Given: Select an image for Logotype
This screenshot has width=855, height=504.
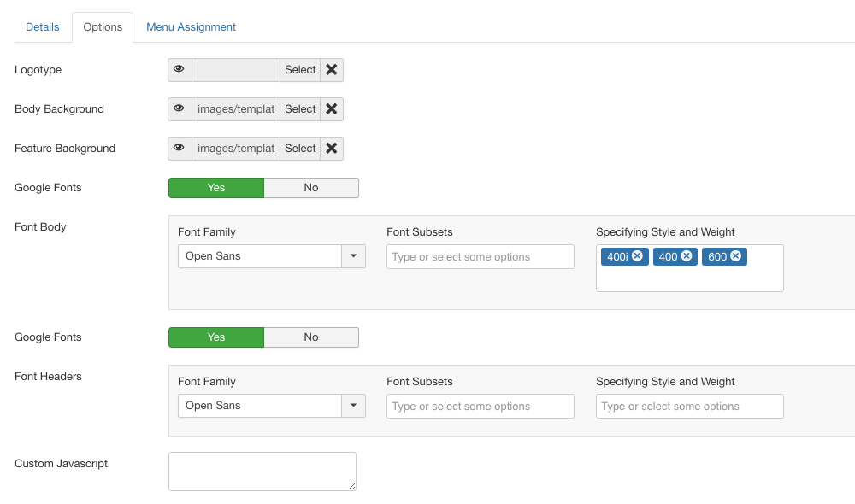Looking at the screenshot, I should (300, 70).
